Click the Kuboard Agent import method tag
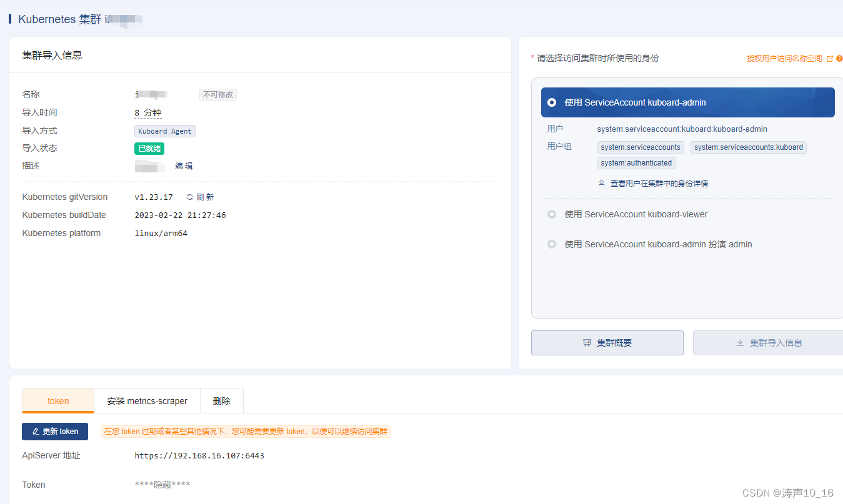This screenshot has width=843, height=504. coord(165,131)
